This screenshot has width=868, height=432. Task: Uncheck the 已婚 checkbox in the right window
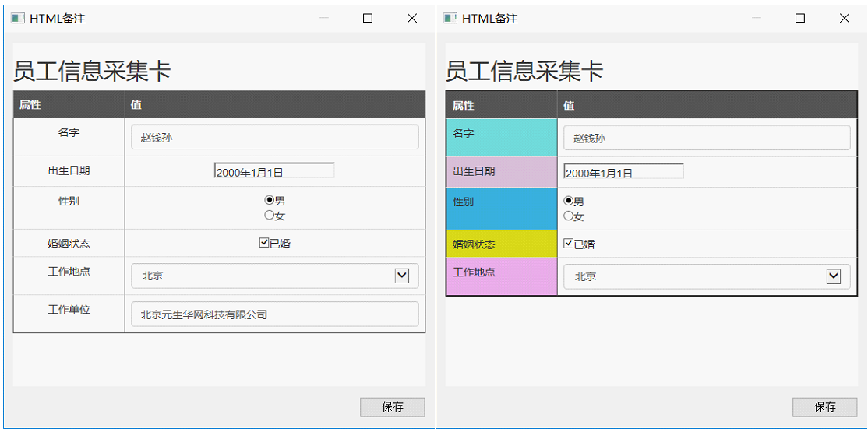coord(569,244)
